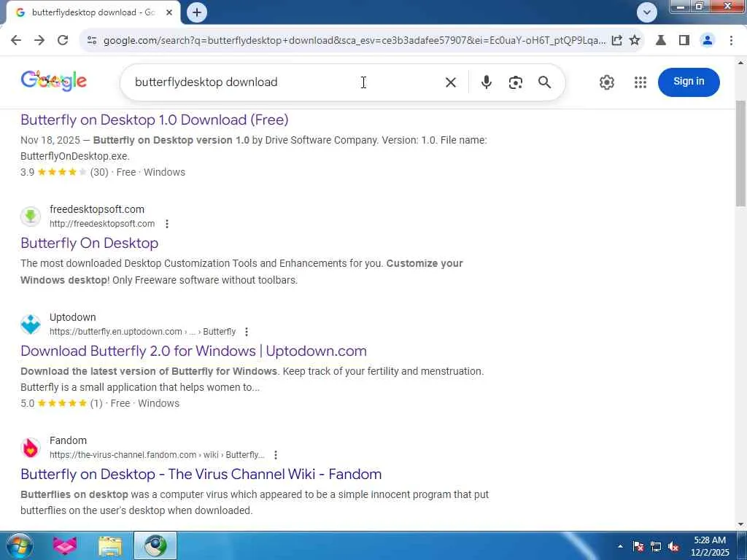Show hidden system tray icons
The height and width of the screenshot is (560, 747).
(x=620, y=546)
